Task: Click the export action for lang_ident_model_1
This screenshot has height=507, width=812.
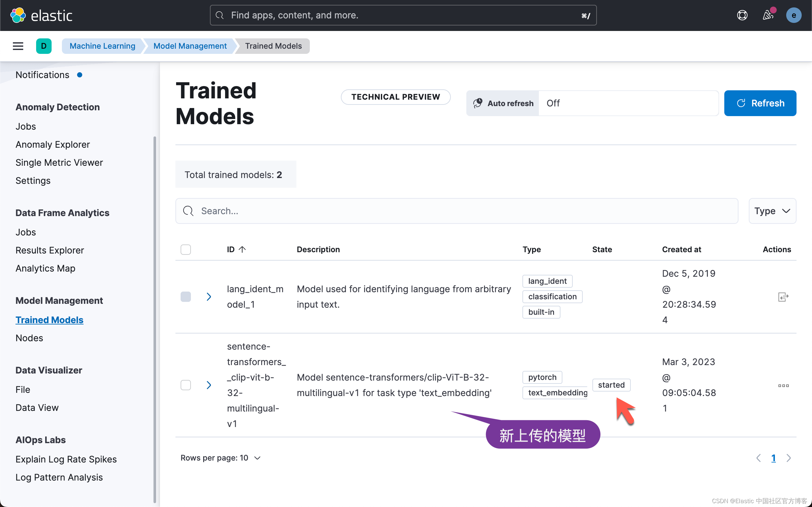Action: [783, 297]
